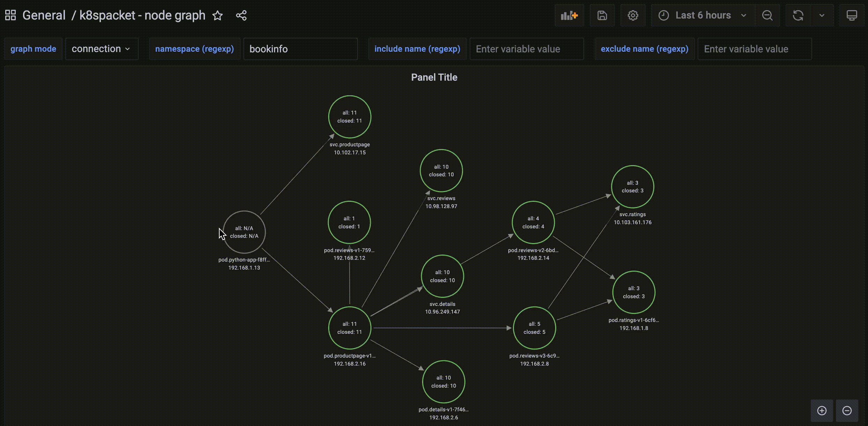Select the svc.productpage node
Image resolution: width=868 pixels, height=426 pixels.
point(350,117)
